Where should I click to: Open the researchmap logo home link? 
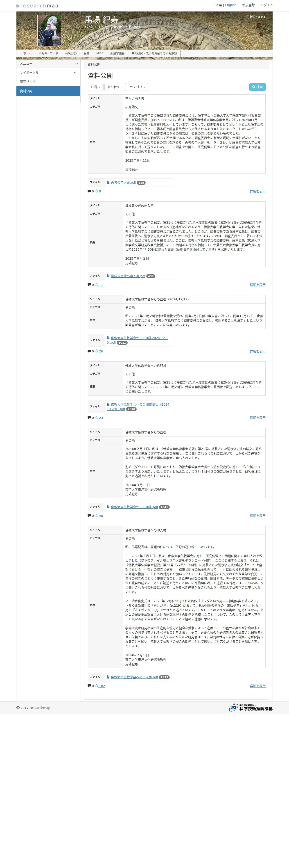(37, 6)
